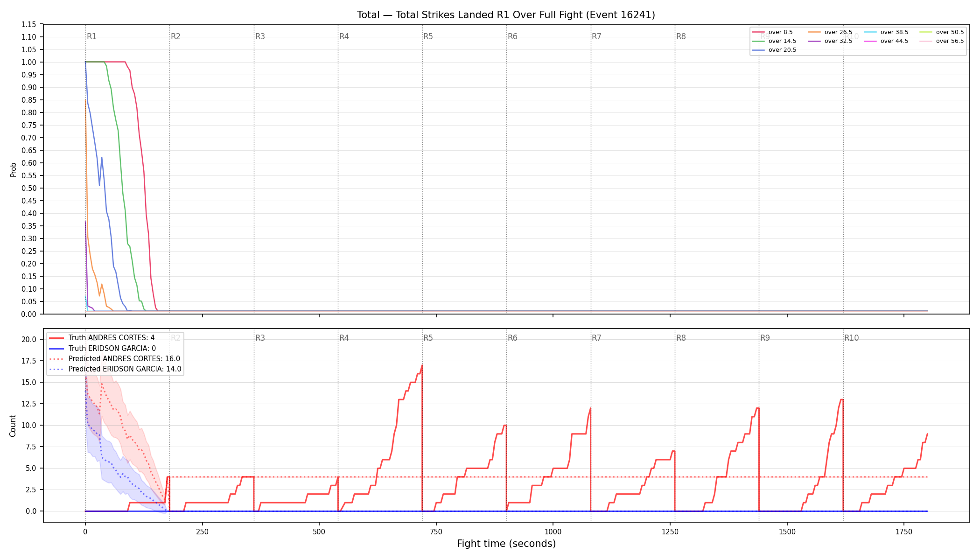This screenshot has height=560, width=980.
Task: Click the R1 round label in the Prob chart
Action: tap(91, 36)
